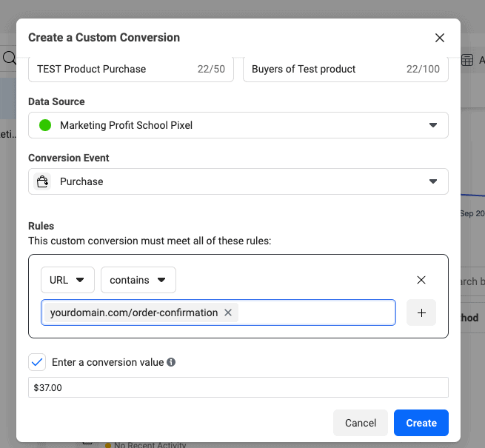Click the Purchase shopping bag icon
This screenshot has height=448, width=485.
click(x=43, y=181)
